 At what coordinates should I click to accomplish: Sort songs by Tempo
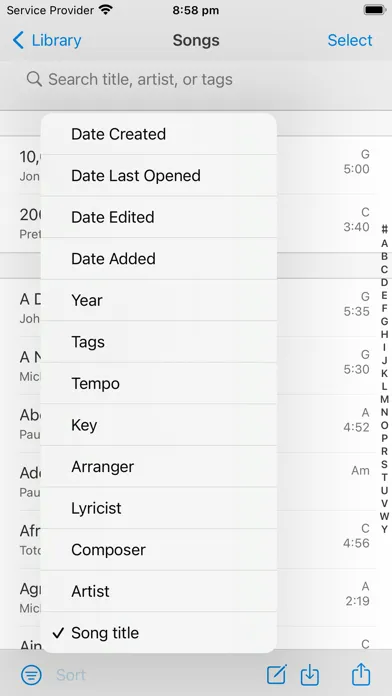click(x=158, y=384)
